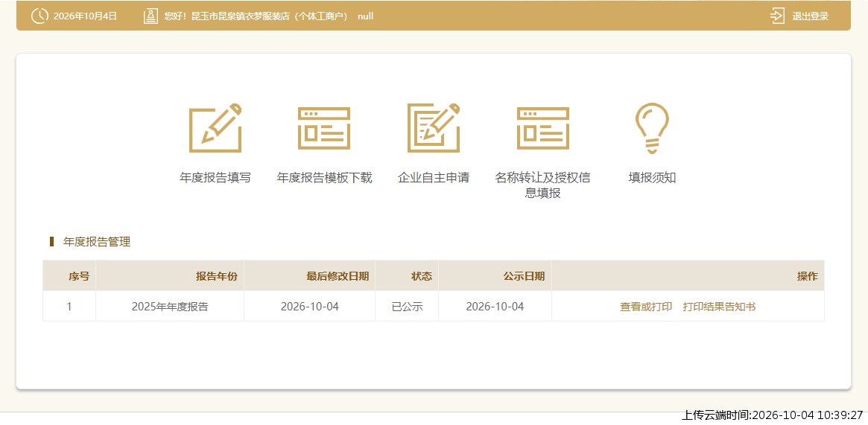Click 打印结果告知书 link
The height and width of the screenshot is (425, 868).
coord(719,307)
